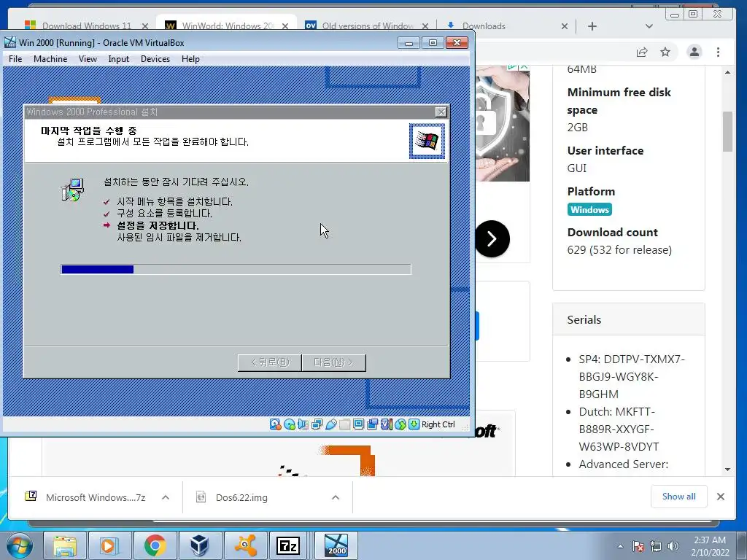This screenshot has height=560, width=747.
Task: Bookmark this page with star icon
Action: tap(665, 52)
